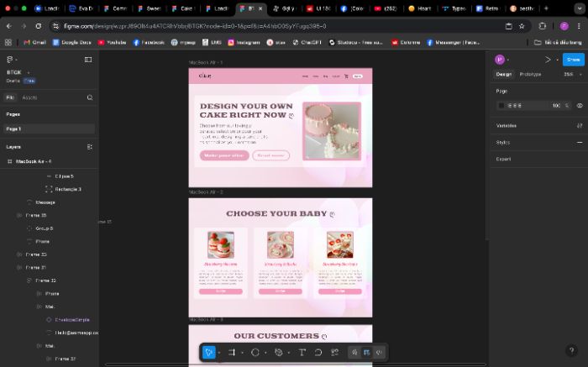Viewport: 588px width, 367px height.
Task: Switch to the Eva D browser tab
Action: point(81,8)
